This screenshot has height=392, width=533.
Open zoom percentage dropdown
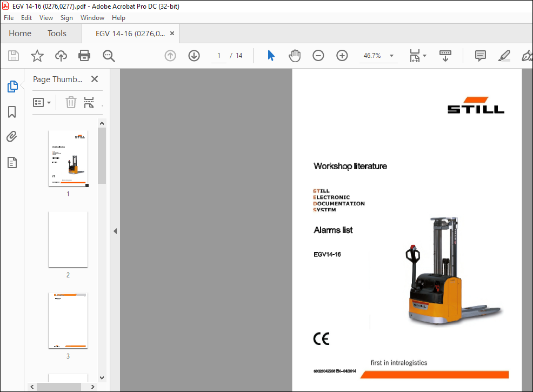coord(391,55)
